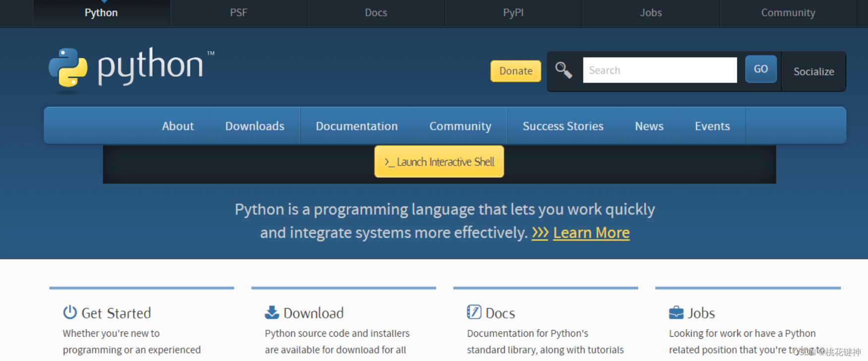868x361 pixels.
Task: Click text 'Whether you're new to'
Action: [111, 333]
